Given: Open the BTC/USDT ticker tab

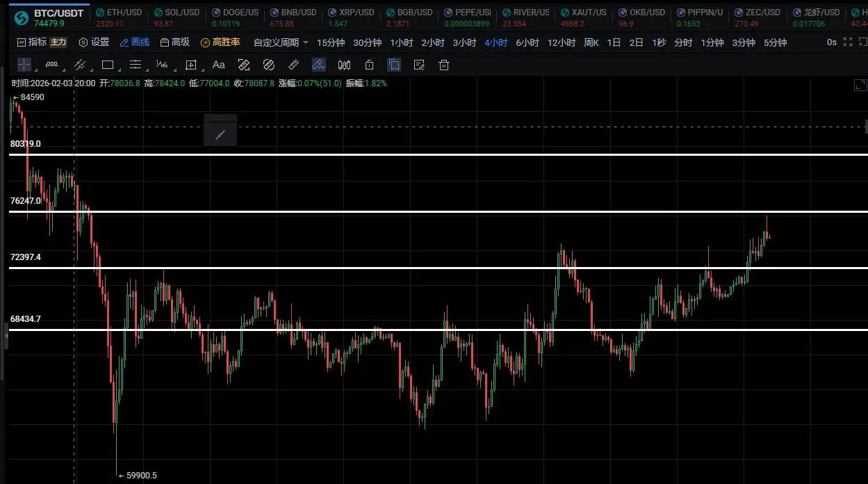Looking at the screenshot, I should click(x=49, y=17).
